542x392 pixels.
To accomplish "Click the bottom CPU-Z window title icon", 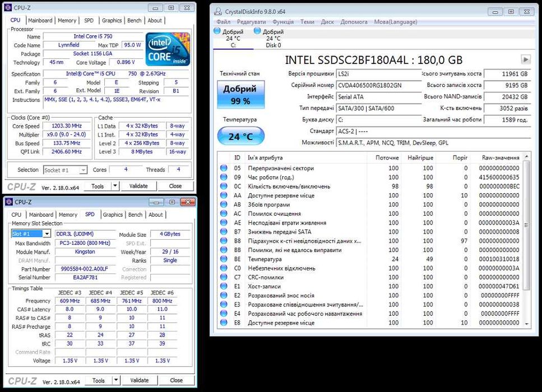I will 9,202.
